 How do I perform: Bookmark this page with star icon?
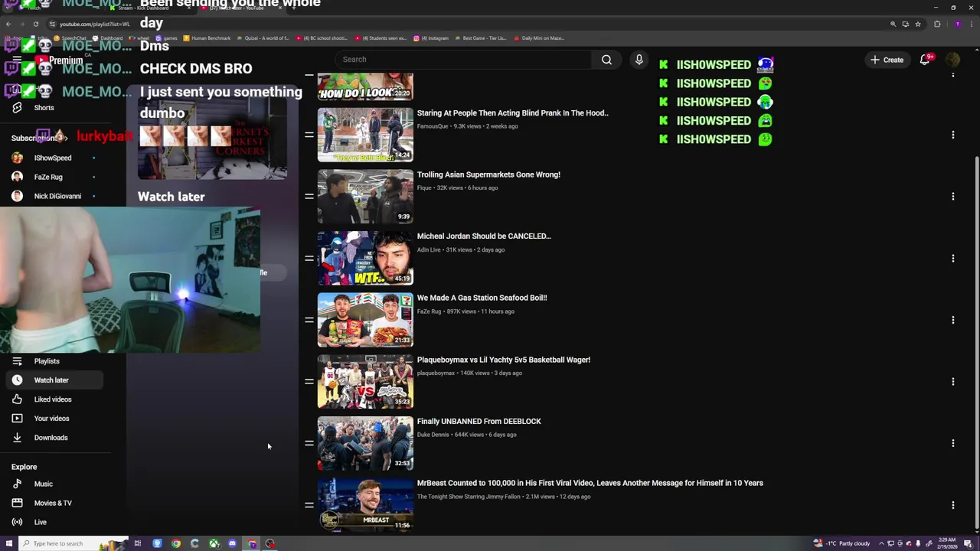click(918, 24)
